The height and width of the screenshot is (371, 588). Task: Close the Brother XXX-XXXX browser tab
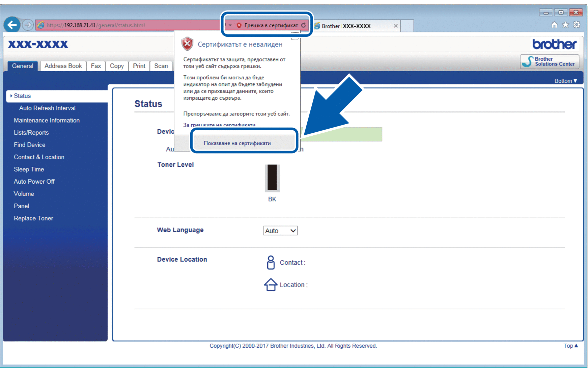point(396,26)
